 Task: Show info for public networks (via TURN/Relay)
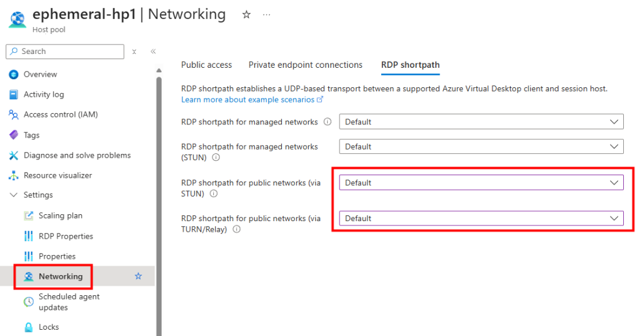pos(236,229)
